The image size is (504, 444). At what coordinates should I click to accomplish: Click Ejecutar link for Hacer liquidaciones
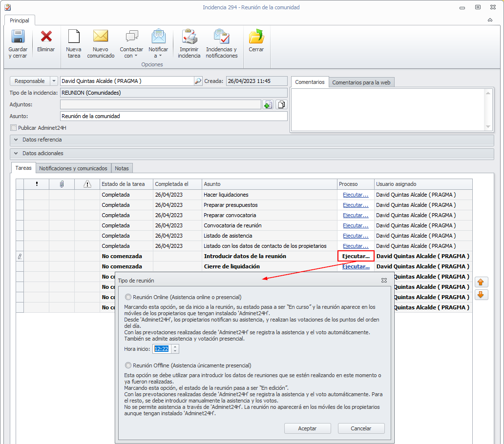pyautogui.click(x=356, y=195)
